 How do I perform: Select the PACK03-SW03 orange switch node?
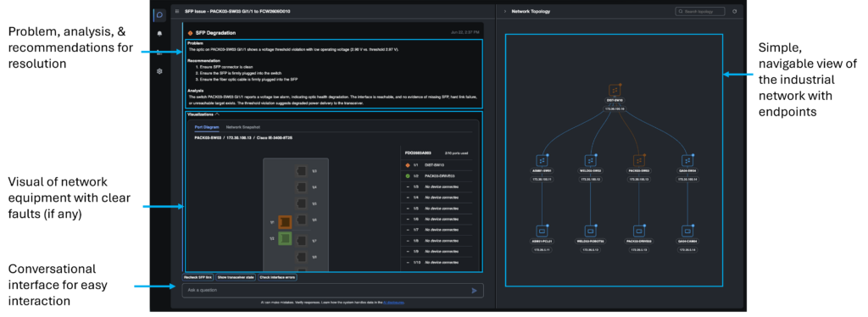(638, 160)
